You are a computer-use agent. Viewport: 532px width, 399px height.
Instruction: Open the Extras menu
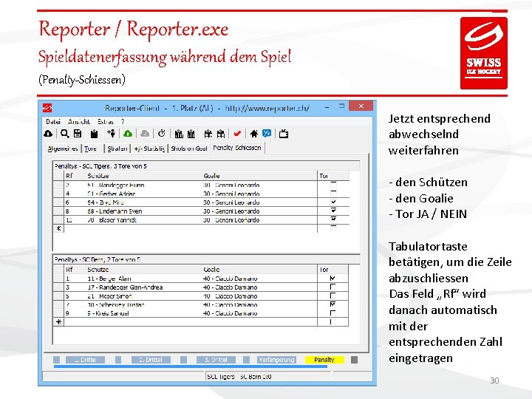(x=106, y=121)
